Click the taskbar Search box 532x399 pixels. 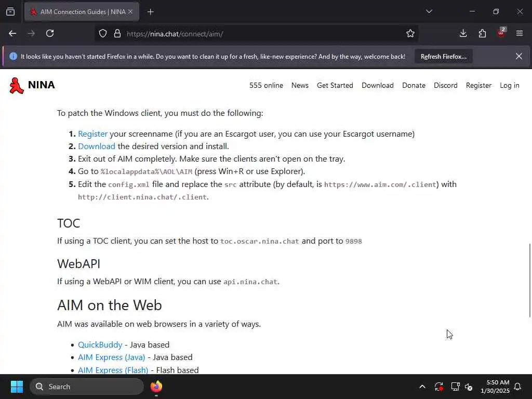(87, 387)
